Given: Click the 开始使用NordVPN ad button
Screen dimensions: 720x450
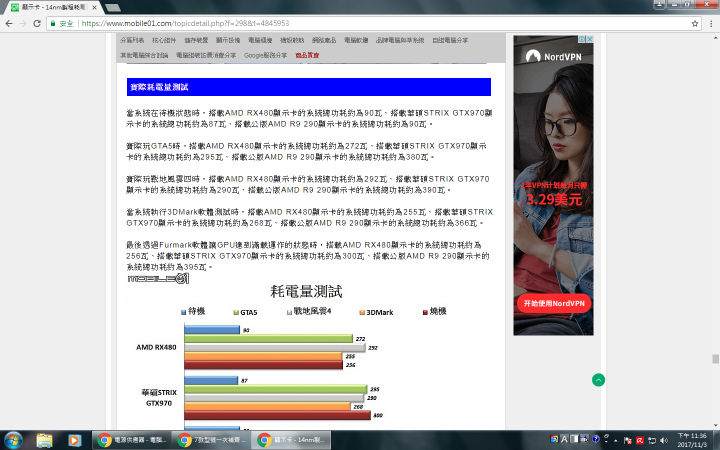Looking at the screenshot, I should pyautogui.click(x=554, y=304).
